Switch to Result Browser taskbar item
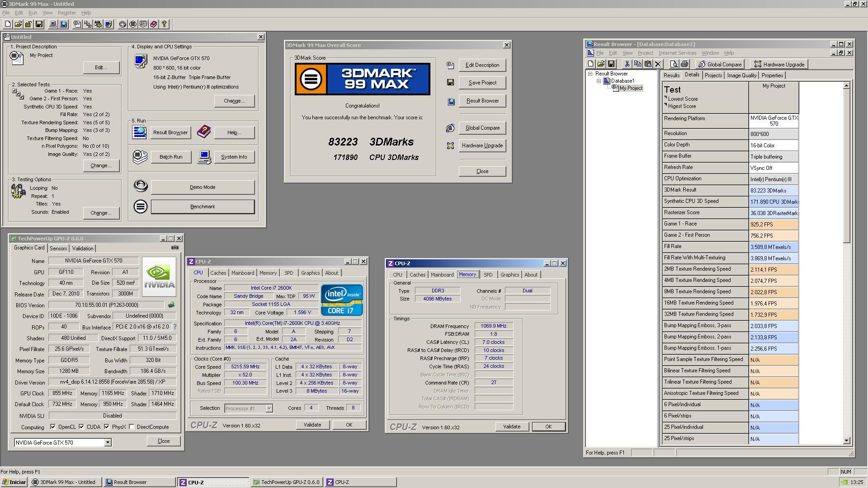The image size is (868, 488). [139, 482]
